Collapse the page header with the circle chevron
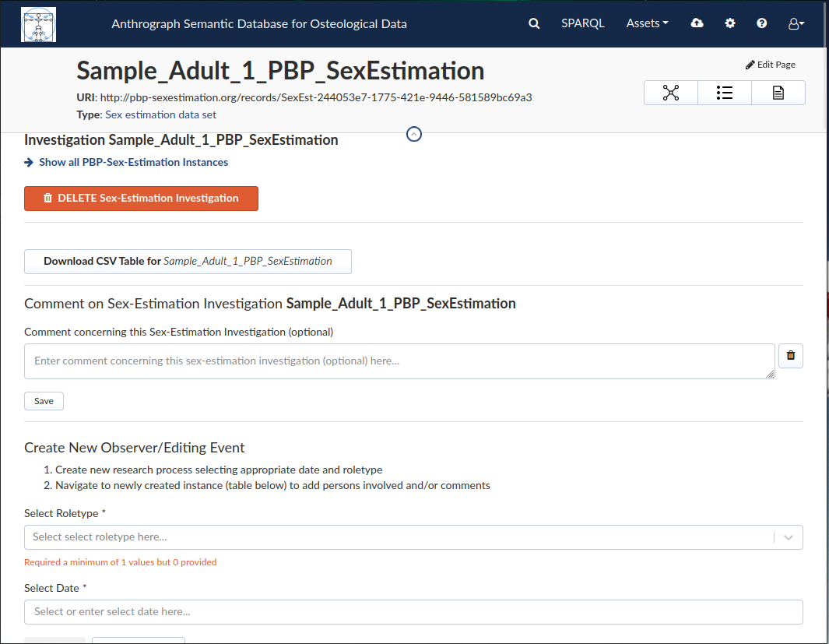The image size is (829, 644). coord(414,134)
